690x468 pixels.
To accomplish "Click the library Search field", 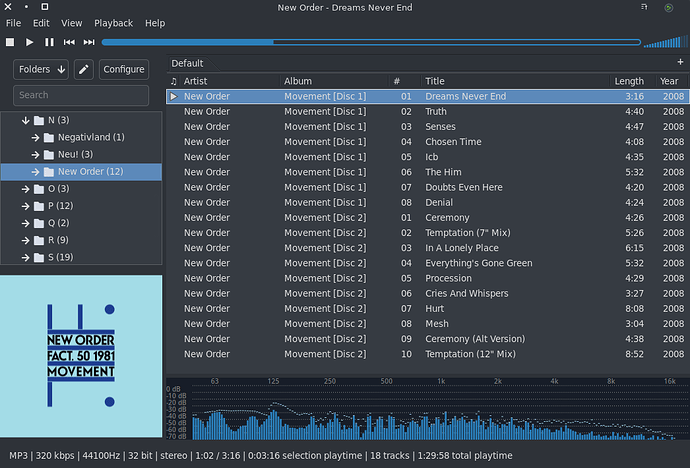I will pos(81,95).
